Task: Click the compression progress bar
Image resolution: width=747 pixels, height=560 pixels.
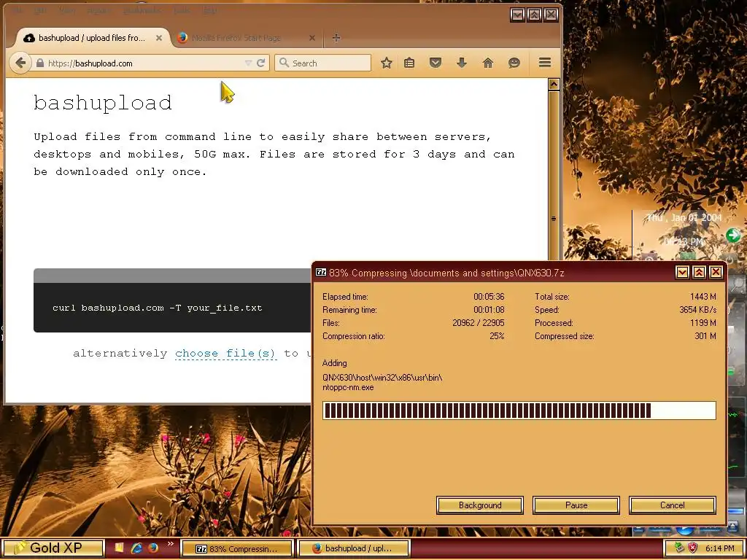Action: (x=519, y=411)
